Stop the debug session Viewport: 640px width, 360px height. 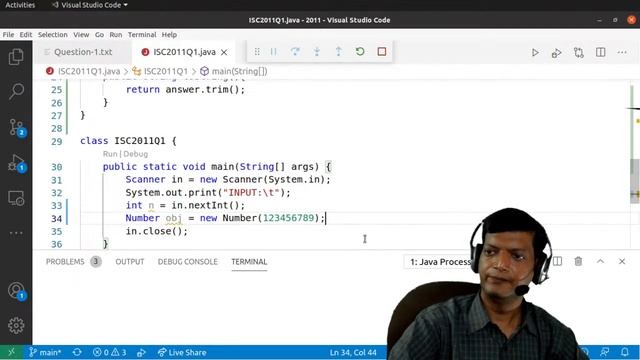pyautogui.click(x=382, y=52)
